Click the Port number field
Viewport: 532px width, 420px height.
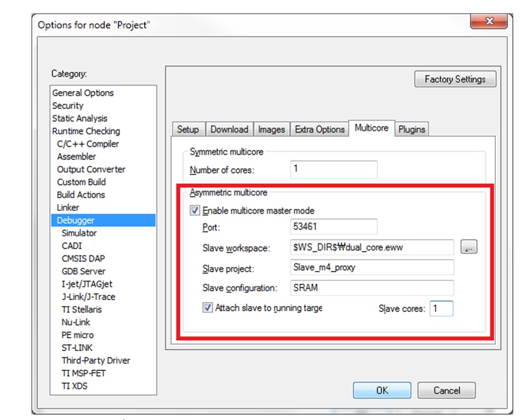334,226
